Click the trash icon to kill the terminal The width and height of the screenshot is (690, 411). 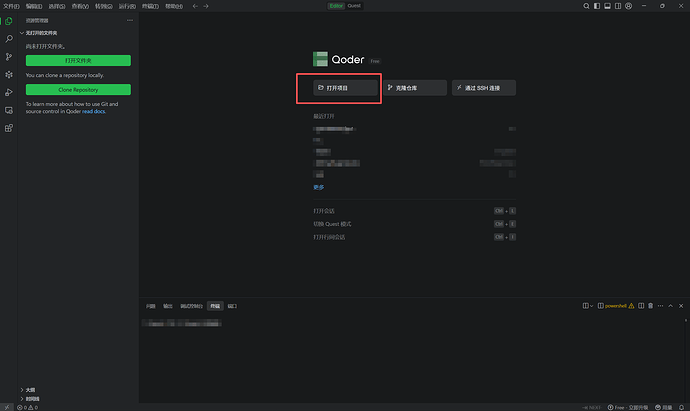point(650,305)
